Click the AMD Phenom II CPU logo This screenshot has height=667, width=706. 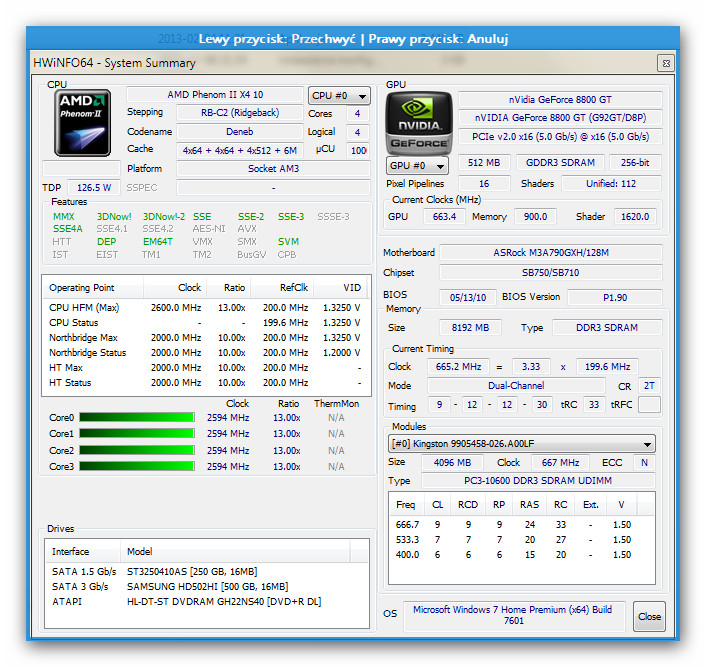tap(82, 123)
